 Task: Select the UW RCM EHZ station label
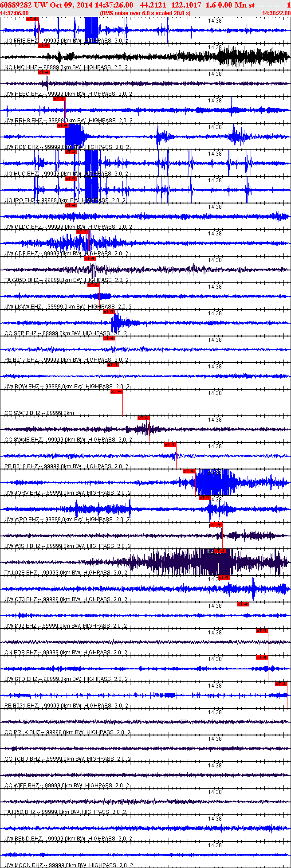coord(67,147)
